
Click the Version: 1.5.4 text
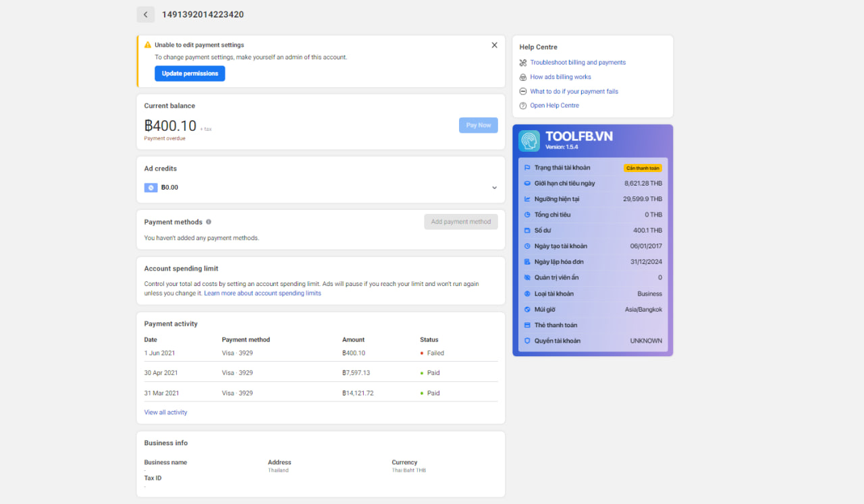pos(562,147)
